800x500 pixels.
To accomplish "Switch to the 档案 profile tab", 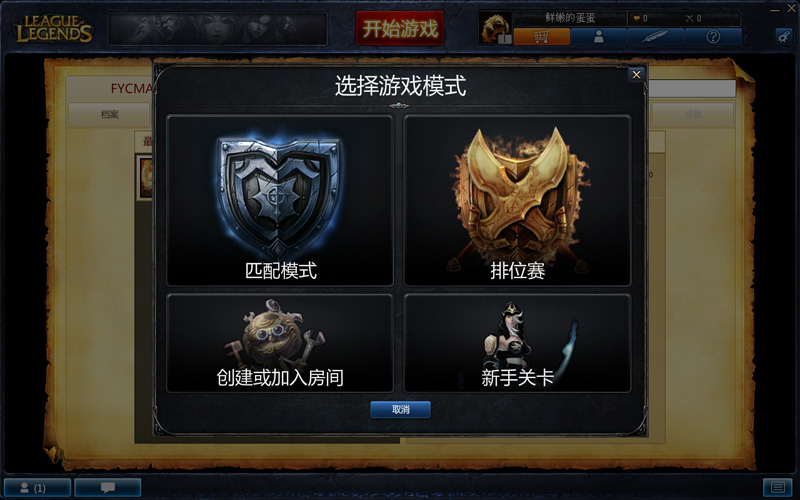I will pos(109,114).
